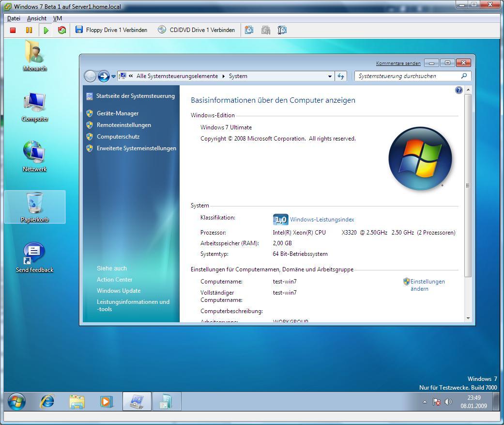The width and height of the screenshot is (504, 425).
Task: Take a VM snapshot
Action: point(249,30)
